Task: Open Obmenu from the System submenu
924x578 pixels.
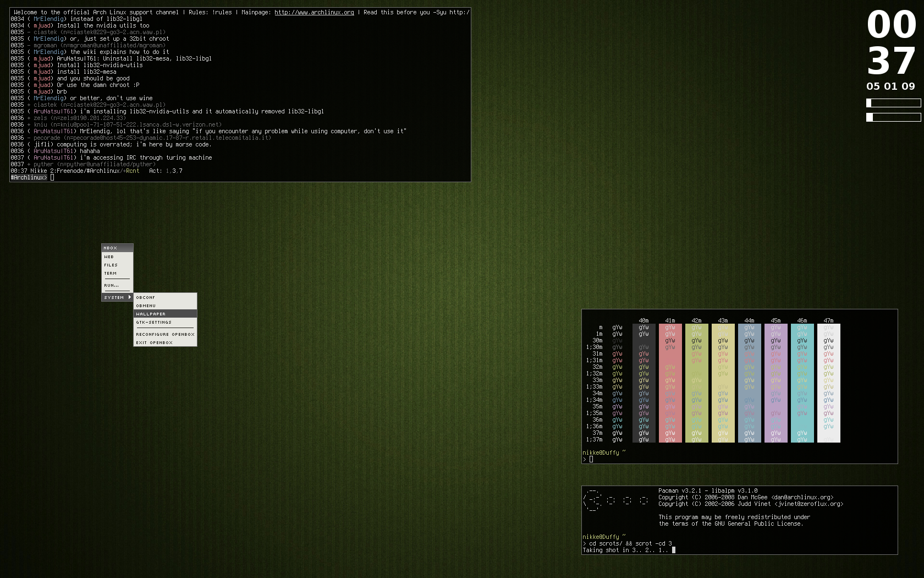Action: [x=165, y=306]
